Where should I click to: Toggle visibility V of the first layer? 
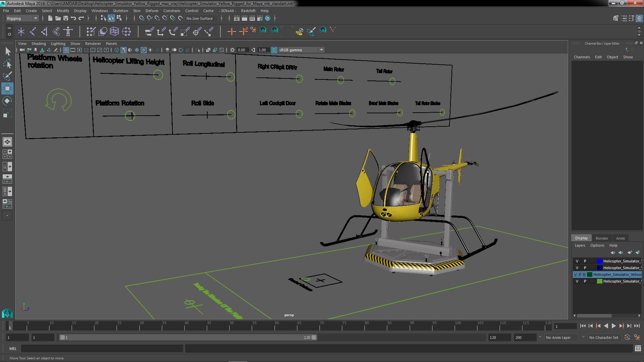click(x=577, y=261)
